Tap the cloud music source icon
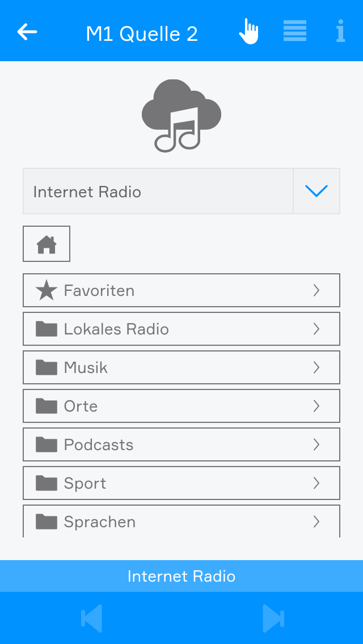 pyautogui.click(x=181, y=116)
